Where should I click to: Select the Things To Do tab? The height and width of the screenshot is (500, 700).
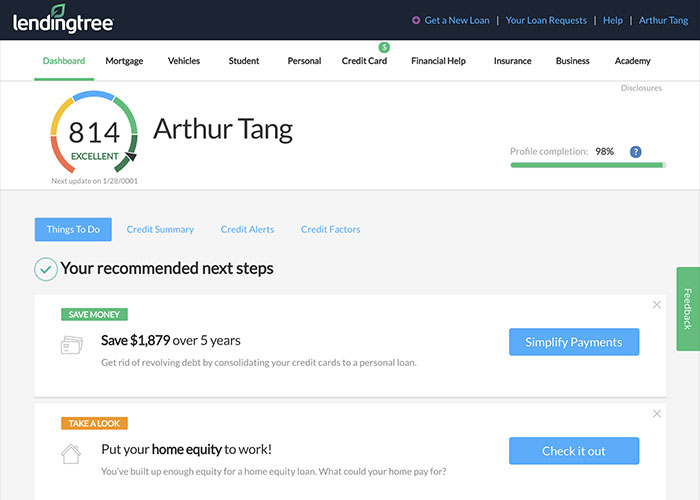[73, 229]
